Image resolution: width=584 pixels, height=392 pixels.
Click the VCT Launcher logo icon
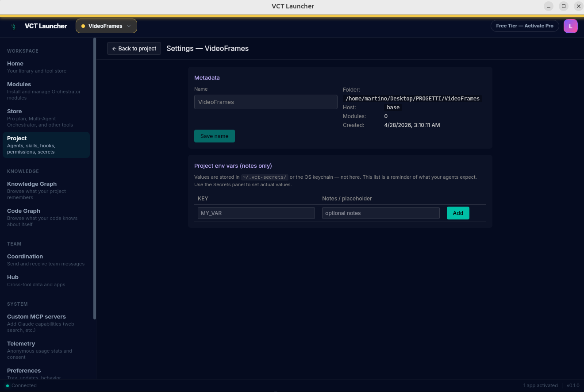click(14, 26)
